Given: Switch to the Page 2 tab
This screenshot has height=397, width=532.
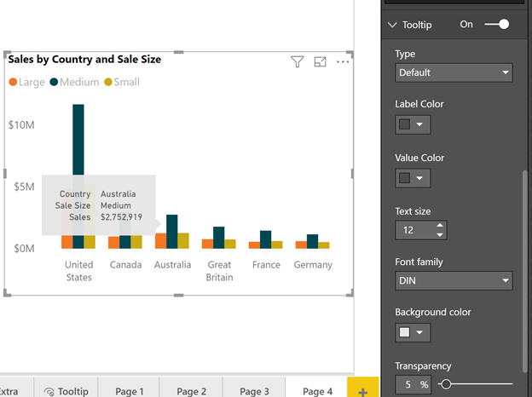Looking at the screenshot, I should [192, 391].
